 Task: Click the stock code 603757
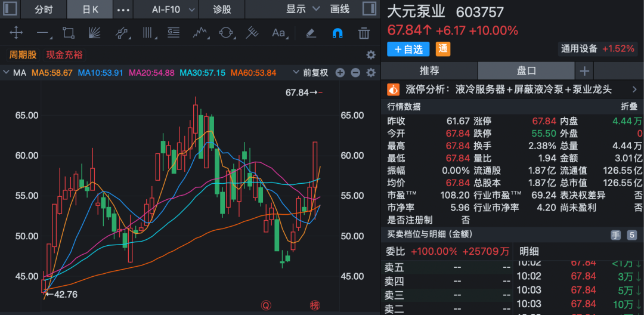[x=479, y=13]
